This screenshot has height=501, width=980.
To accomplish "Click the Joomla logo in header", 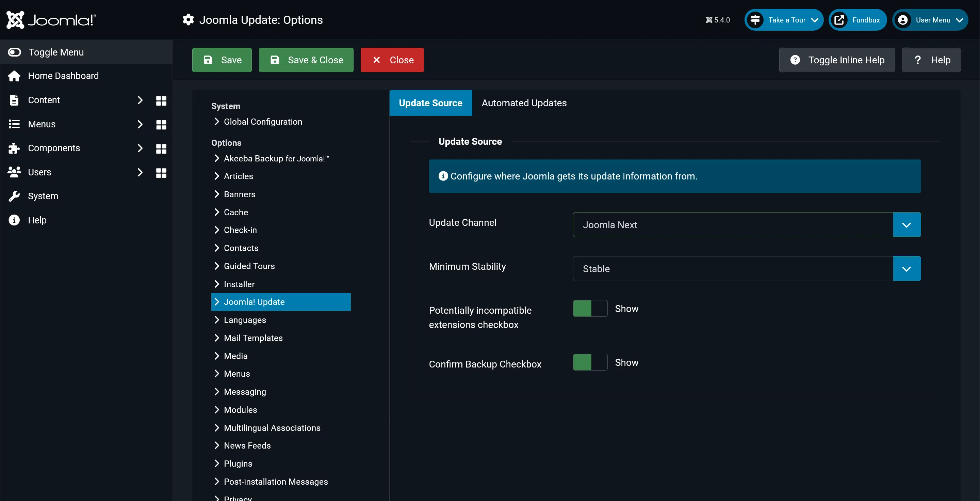I will click(x=51, y=20).
